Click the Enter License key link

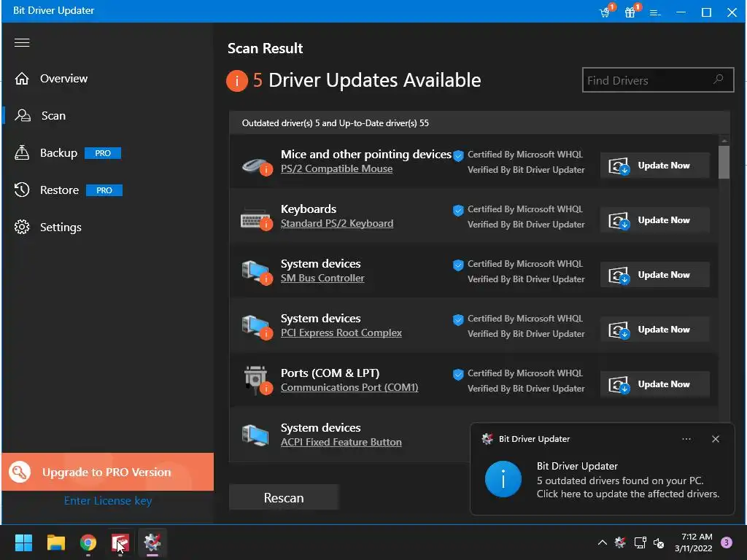(x=108, y=501)
